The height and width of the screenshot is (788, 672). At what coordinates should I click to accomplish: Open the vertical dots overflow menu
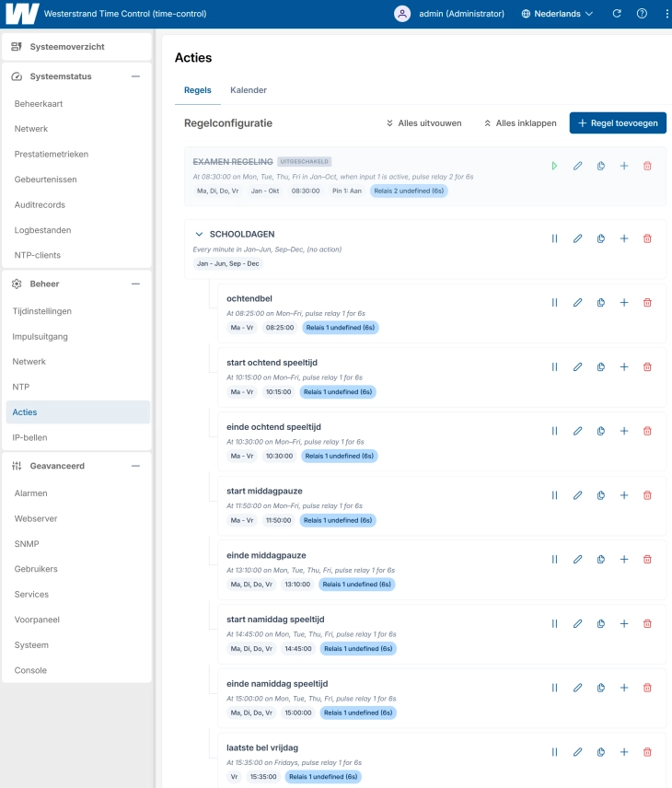coord(666,14)
